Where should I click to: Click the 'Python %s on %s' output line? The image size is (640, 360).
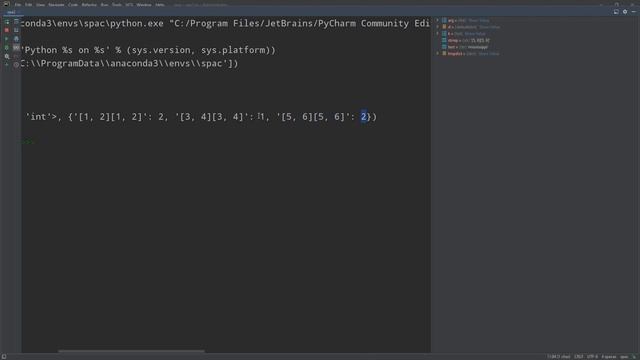pyautogui.click(x=149, y=50)
